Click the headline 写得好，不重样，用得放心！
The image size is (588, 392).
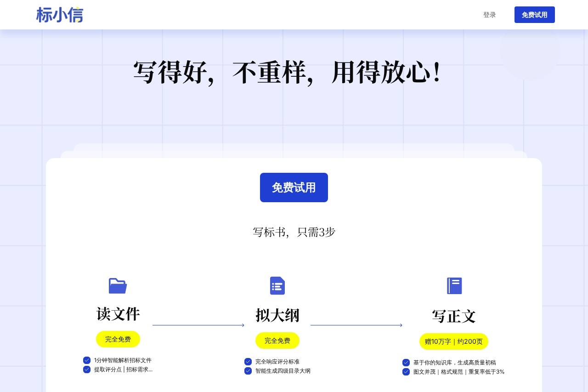pyautogui.click(x=288, y=73)
